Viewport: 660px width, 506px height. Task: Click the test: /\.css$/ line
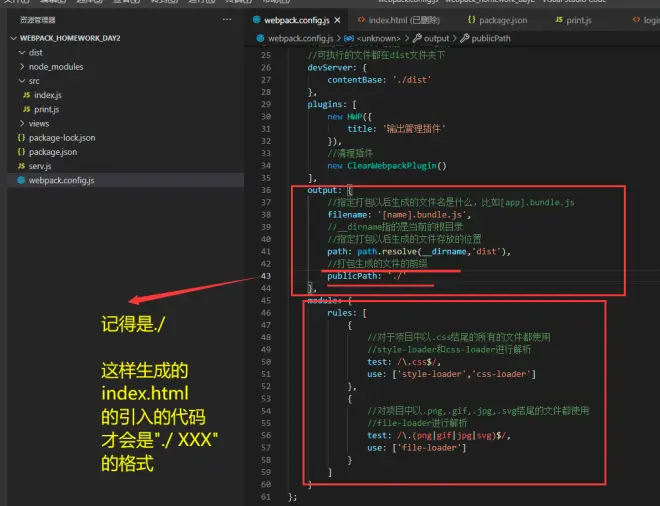pyautogui.click(x=404, y=362)
